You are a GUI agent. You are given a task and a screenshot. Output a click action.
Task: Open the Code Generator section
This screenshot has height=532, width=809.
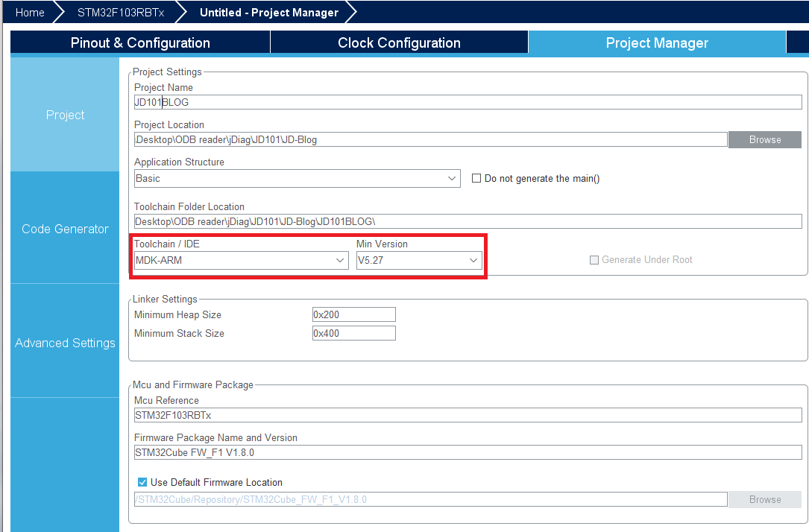pyautogui.click(x=65, y=229)
